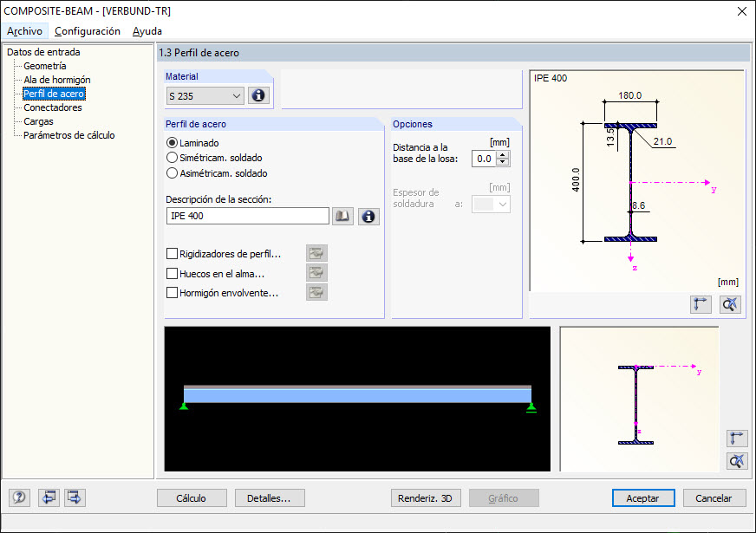The width and height of the screenshot is (756, 533).
Task: Open help with the question mark icon
Action: 19,497
